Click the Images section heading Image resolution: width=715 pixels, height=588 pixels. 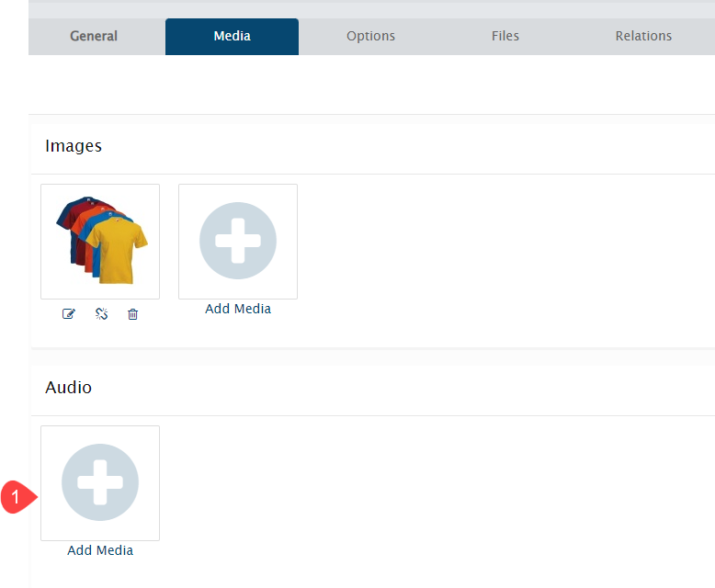click(x=74, y=146)
